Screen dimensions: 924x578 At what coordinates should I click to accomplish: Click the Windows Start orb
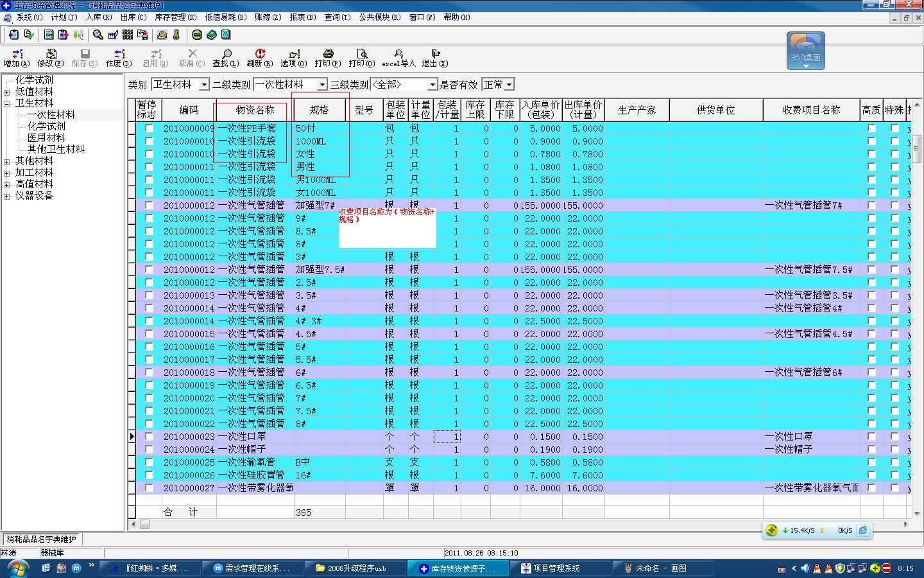tap(17, 568)
